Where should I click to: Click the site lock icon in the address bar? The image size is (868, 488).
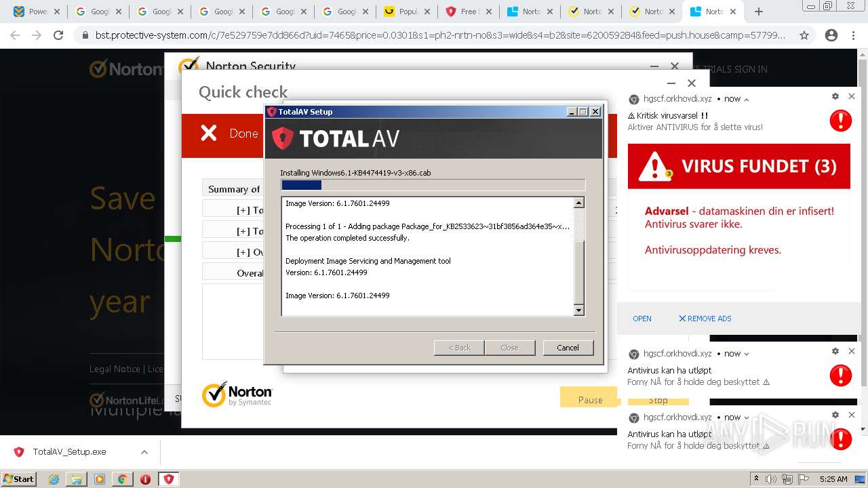click(x=85, y=35)
